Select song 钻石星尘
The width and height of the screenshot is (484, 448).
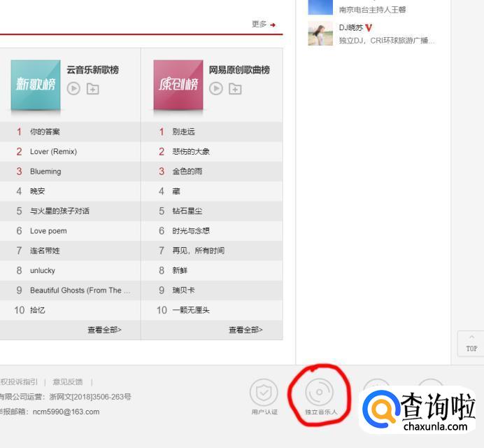tap(187, 211)
